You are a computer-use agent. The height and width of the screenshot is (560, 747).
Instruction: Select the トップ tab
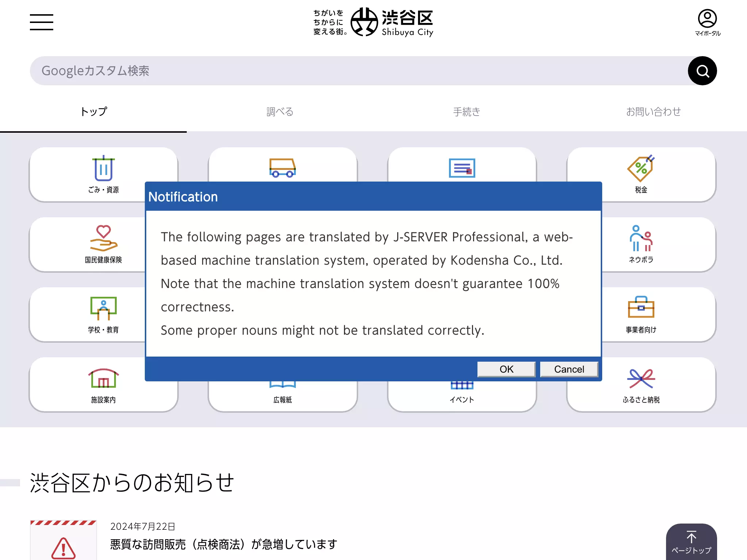93,112
